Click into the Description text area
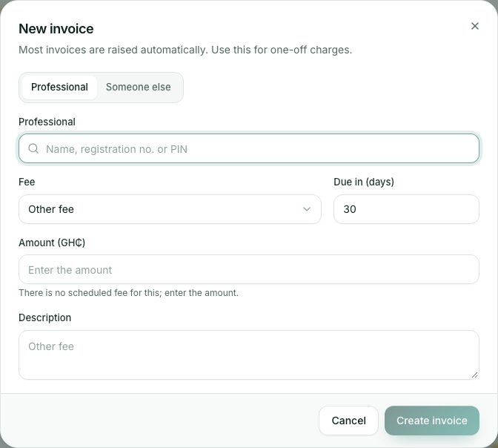The image size is (498, 448). tap(249, 355)
